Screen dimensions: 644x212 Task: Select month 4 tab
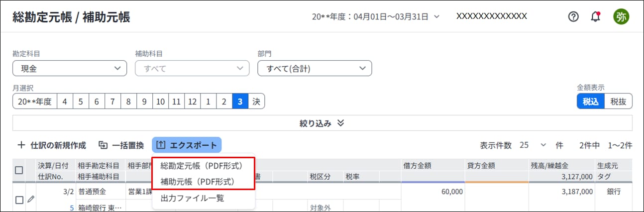click(65, 102)
